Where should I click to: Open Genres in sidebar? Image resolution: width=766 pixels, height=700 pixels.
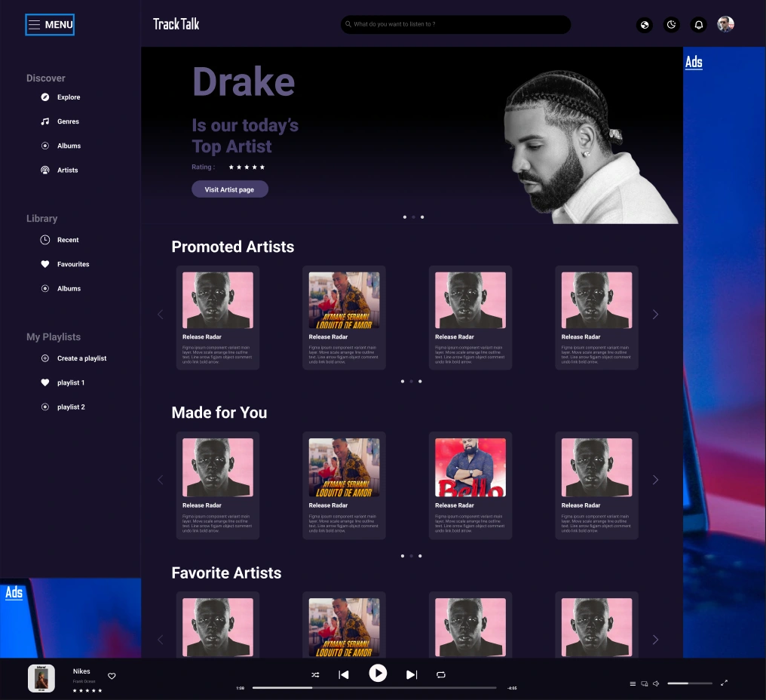(68, 121)
